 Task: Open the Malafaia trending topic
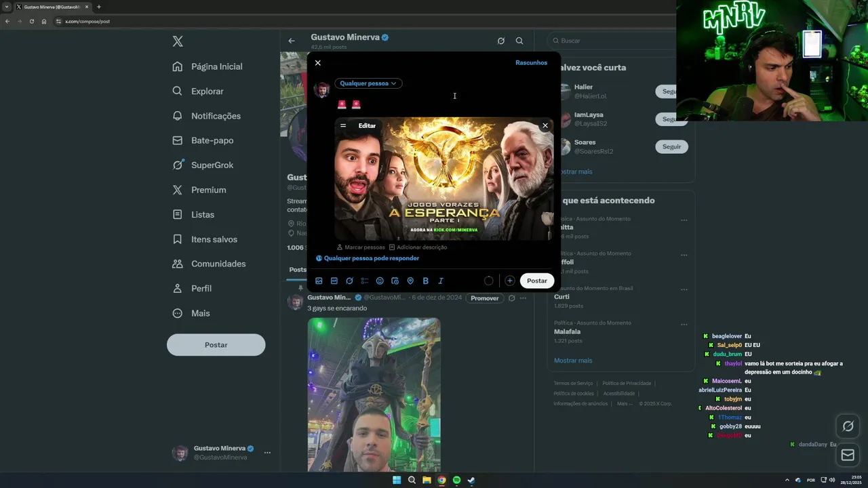620,331
